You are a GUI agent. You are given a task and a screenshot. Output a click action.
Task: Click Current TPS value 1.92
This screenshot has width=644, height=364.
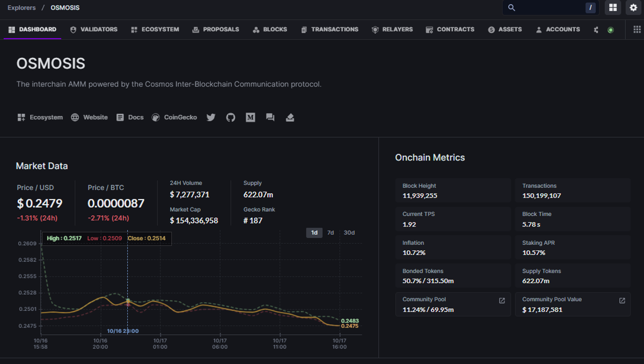click(x=409, y=224)
